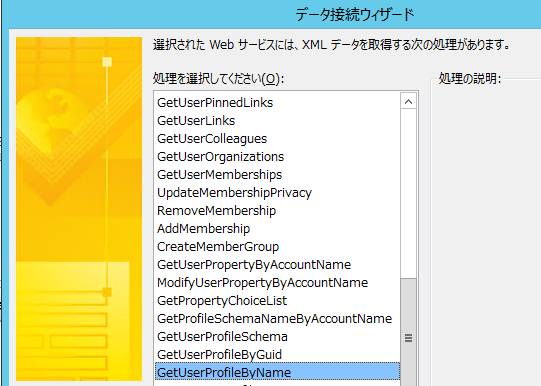Click the highlighted GetUserProfileByName row

[x=277, y=372]
